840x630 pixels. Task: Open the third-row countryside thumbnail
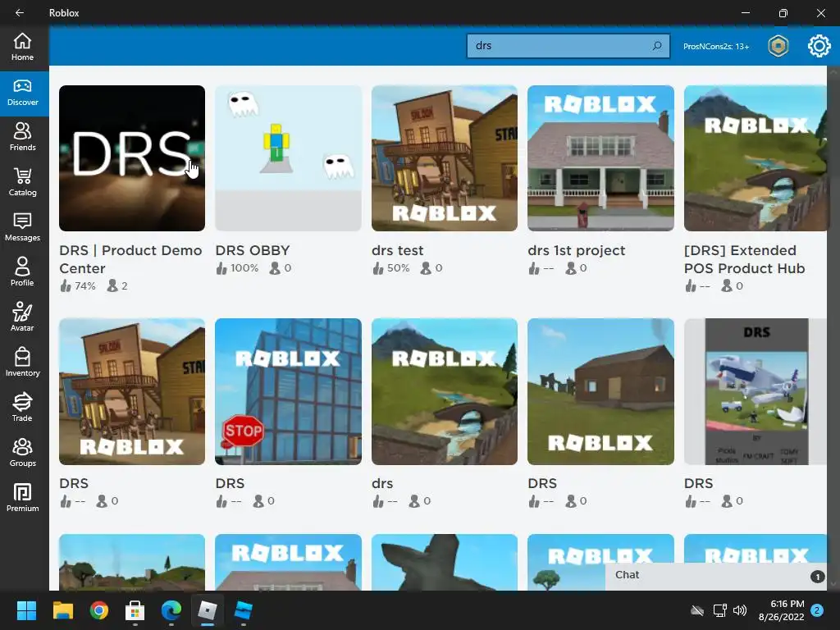point(132,562)
